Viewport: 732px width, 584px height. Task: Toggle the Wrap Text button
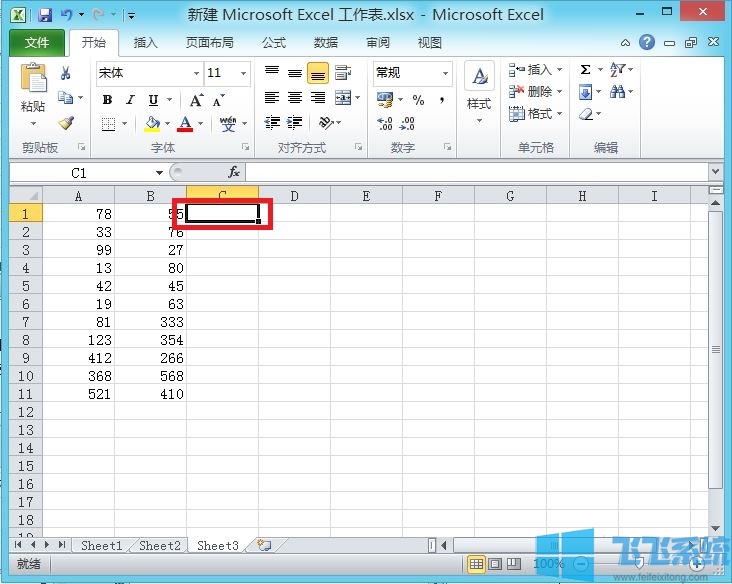pyautogui.click(x=343, y=73)
